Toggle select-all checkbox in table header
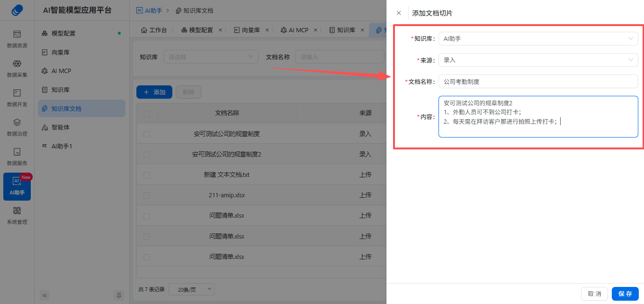The image size is (644, 304). point(147,113)
